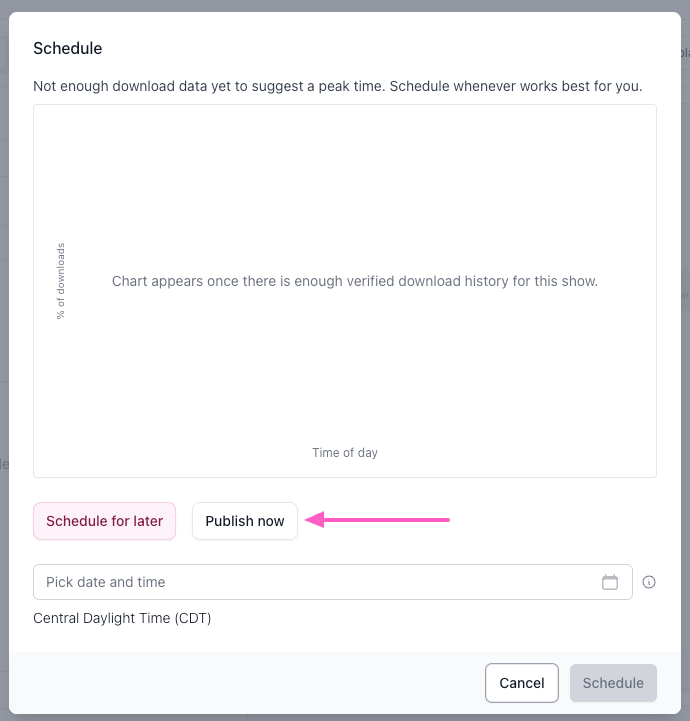Open the calendar date picker icon
690x721 pixels.
click(x=610, y=582)
